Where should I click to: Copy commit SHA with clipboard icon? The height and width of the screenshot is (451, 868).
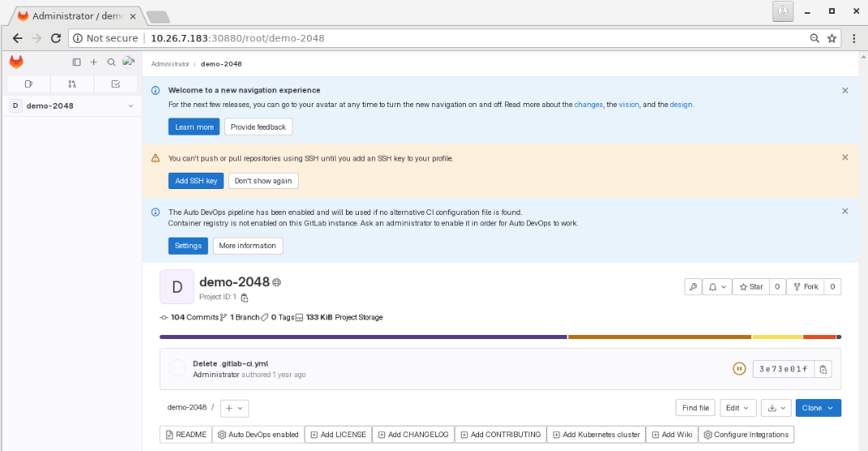tap(823, 369)
